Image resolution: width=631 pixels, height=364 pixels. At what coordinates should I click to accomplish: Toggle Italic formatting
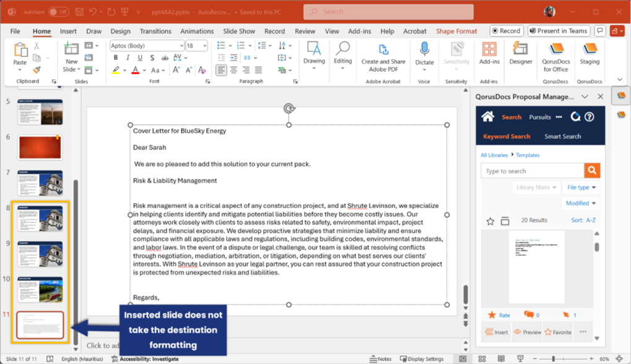coord(128,58)
